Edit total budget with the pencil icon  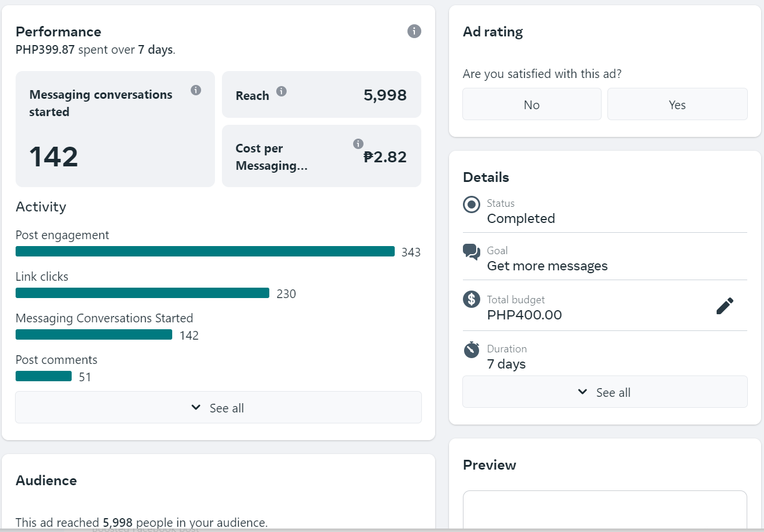point(725,306)
